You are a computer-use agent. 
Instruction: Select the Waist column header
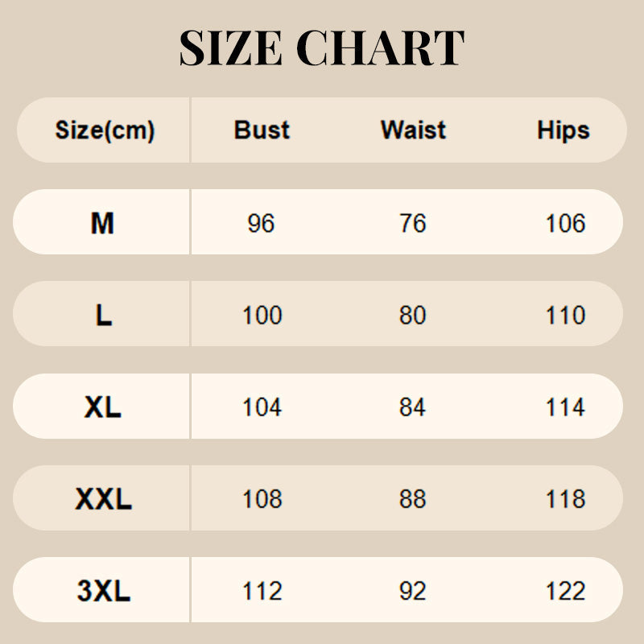pos(413,130)
